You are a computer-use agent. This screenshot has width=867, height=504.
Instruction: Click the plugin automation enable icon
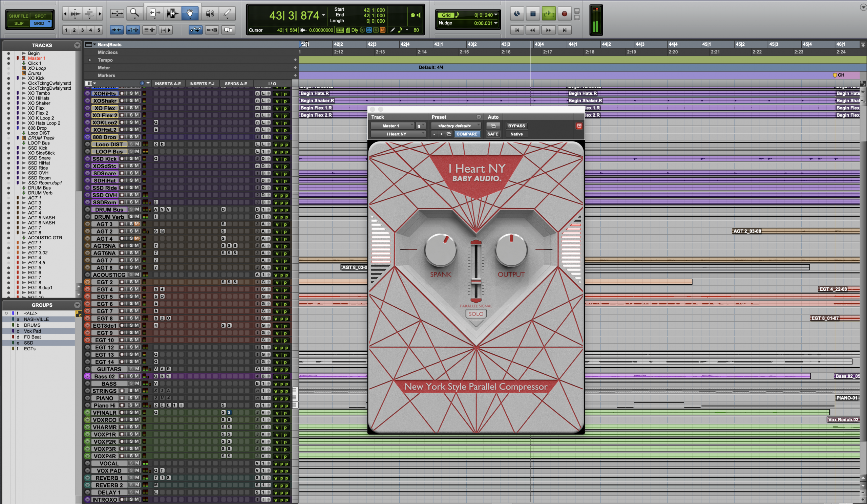493,126
